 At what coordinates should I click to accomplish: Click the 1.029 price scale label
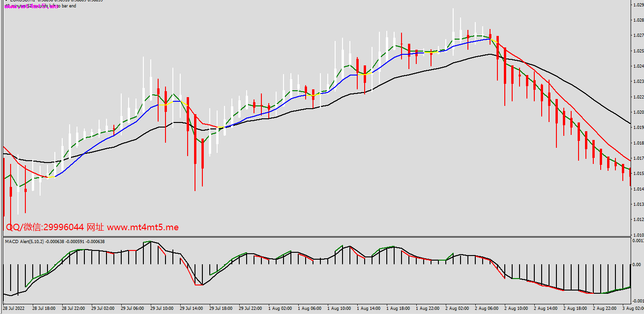638,5
